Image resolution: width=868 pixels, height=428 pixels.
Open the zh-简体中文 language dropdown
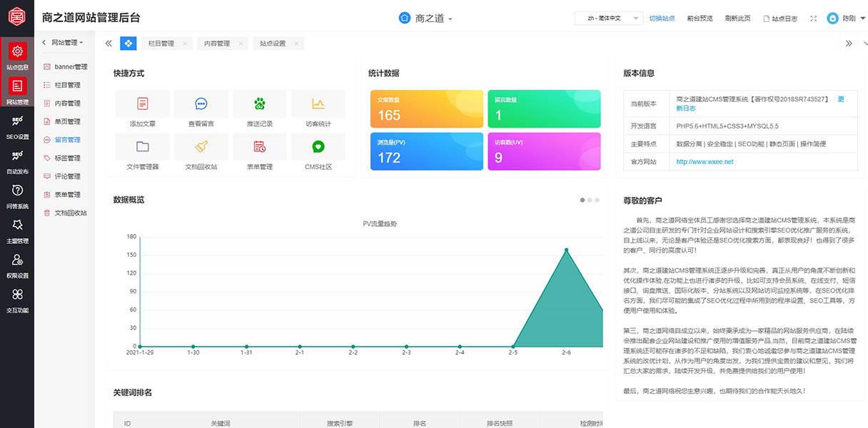click(x=608, y=19)
